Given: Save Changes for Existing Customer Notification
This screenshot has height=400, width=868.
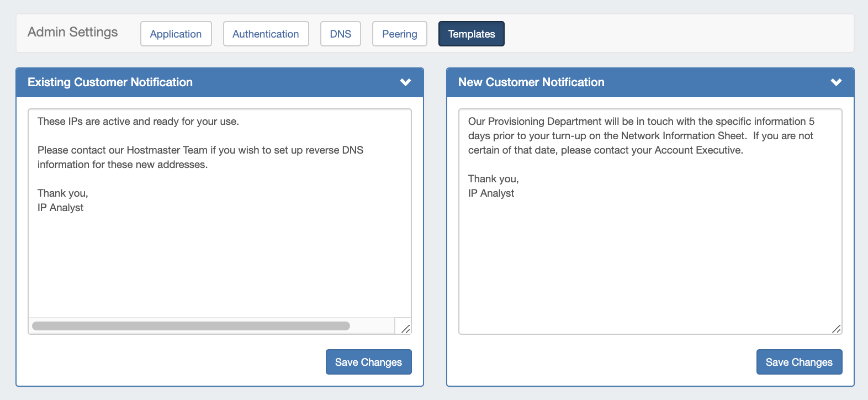Looking at the screenshot, I should pyautogui.click(x=368, y=362).
